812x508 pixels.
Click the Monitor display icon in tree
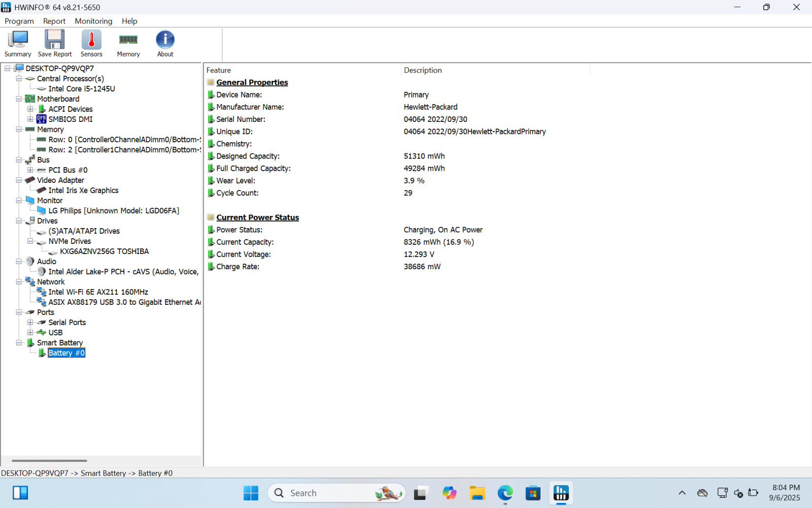click(x=30, y=201)
